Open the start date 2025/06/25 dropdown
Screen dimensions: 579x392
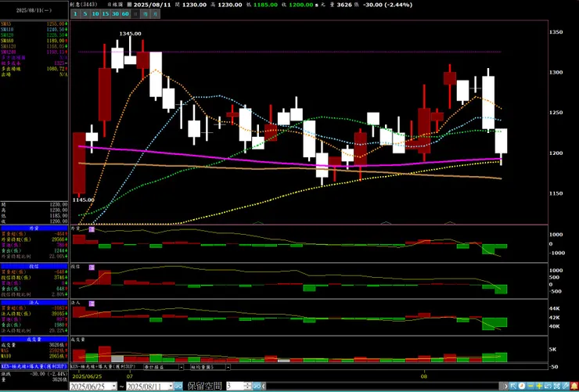[x=114, y=386]
